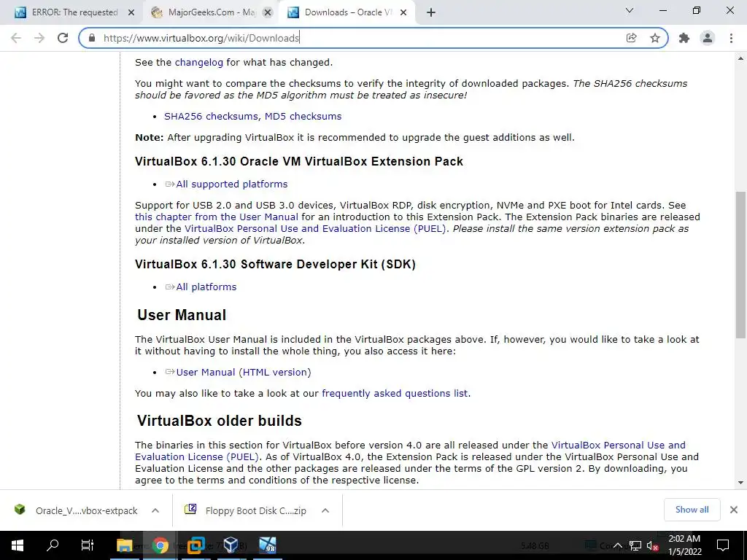Image resolution: width=747 pixels, height=560 pixels.
Task: Open the tab search chevron in title bar
Action: (x=630, y=10)
